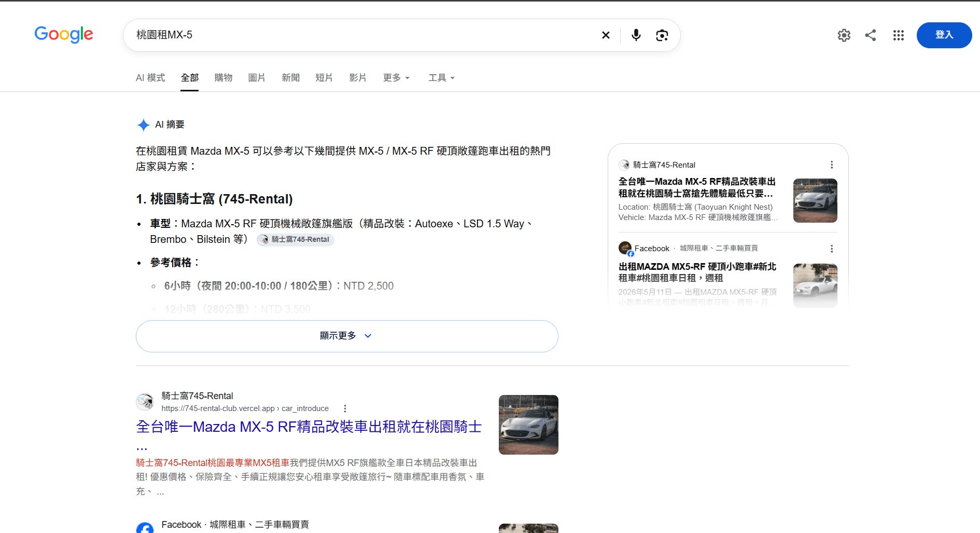Screen dimensions: 980x533
Task: Open the settings gear icon
Action: 844,35
